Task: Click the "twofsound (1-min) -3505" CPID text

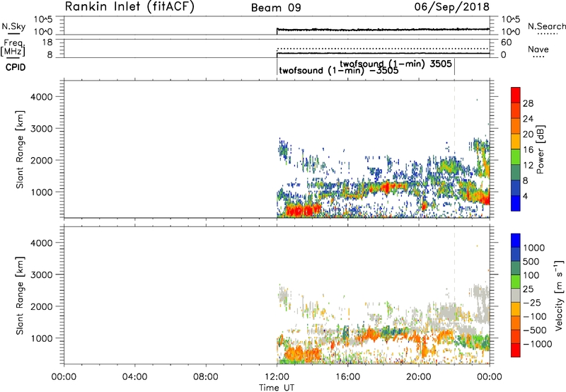Action: tap(339, 70)
